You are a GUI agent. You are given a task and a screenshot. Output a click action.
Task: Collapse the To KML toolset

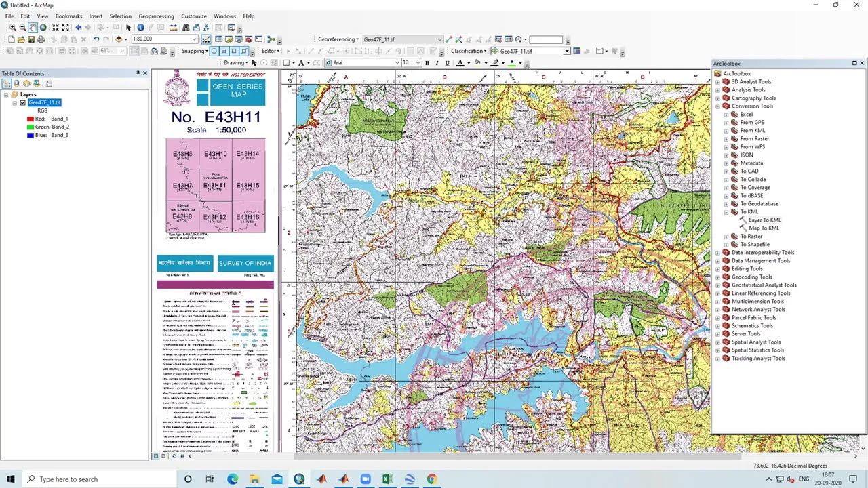point(726,212)
